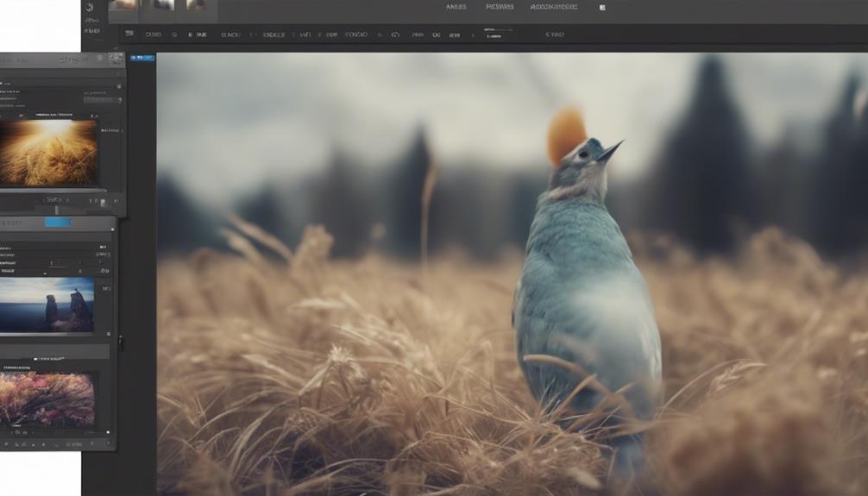Screen dimensions: 868x496
Task: Click the dropdown field beside the panel text rows
Action: click(x=103, y=100)
